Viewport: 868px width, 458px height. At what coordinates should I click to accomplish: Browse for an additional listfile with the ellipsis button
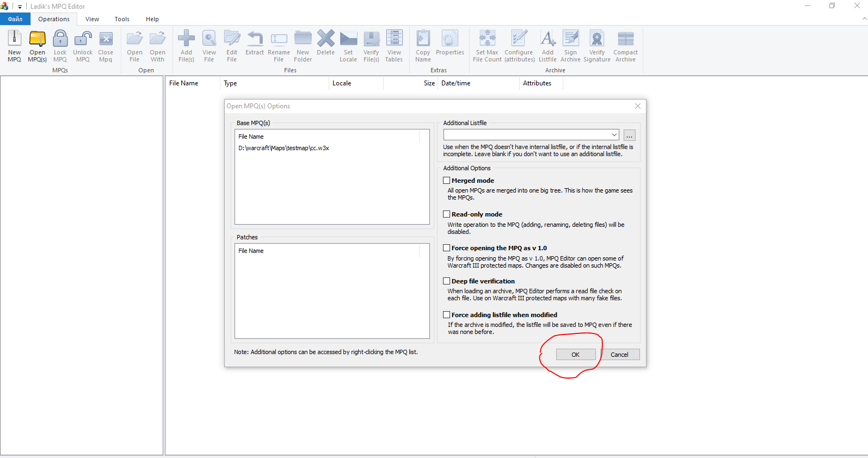point(629,135)
